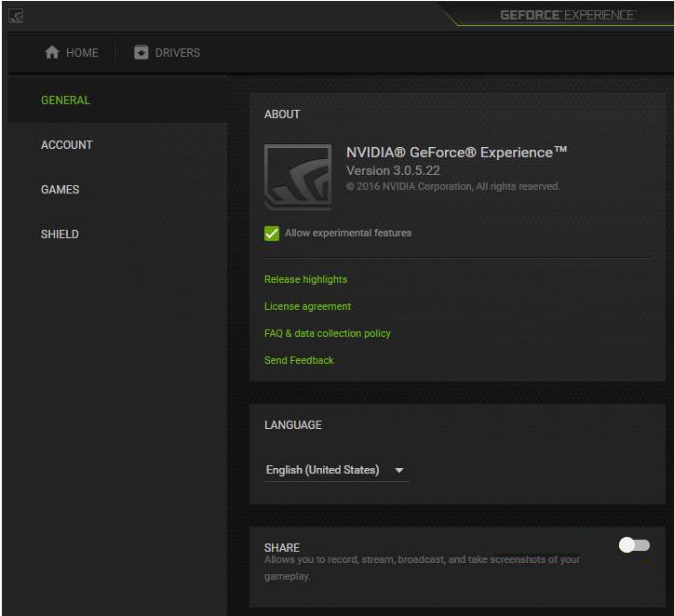Click the language dropdown arrow
The height and width of the screenshot is (616, 674).
[x=399, y=471]
